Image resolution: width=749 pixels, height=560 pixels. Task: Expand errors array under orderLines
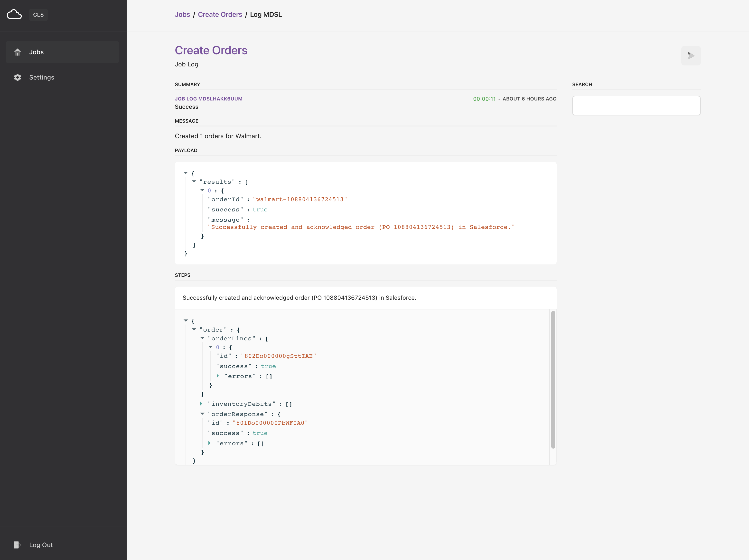(x=218, y=376)
